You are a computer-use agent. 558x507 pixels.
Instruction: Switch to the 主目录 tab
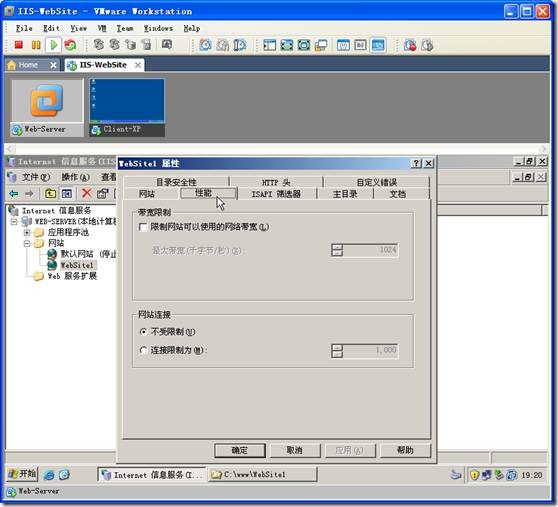345,194
